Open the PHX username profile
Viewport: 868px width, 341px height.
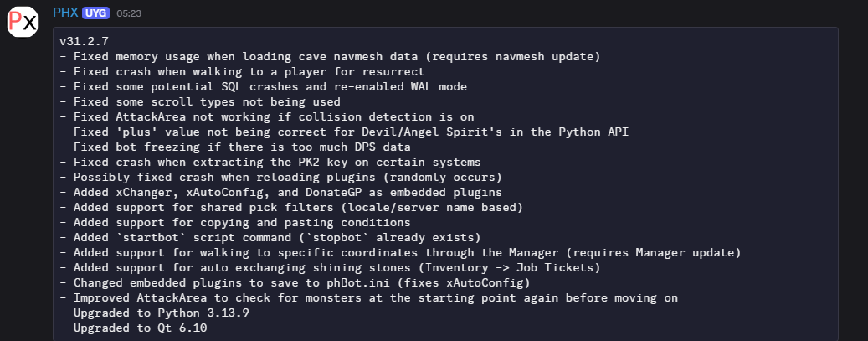click(x=64, y=13)
